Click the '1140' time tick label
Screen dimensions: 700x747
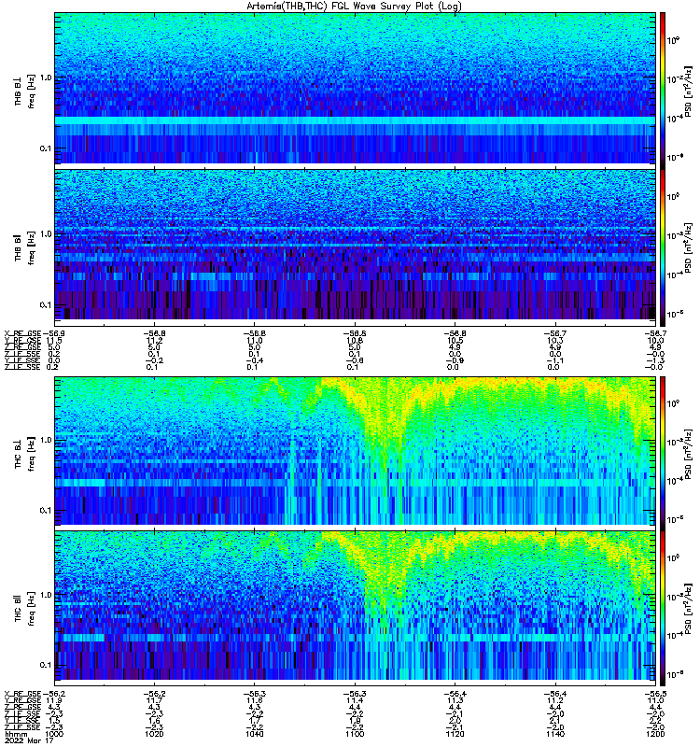(554, 734)
